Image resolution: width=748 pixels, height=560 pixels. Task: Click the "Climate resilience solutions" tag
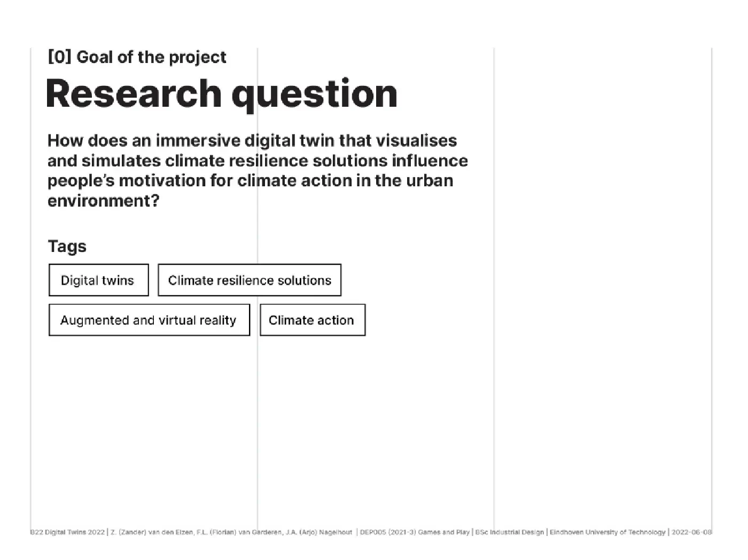point(250,280)
